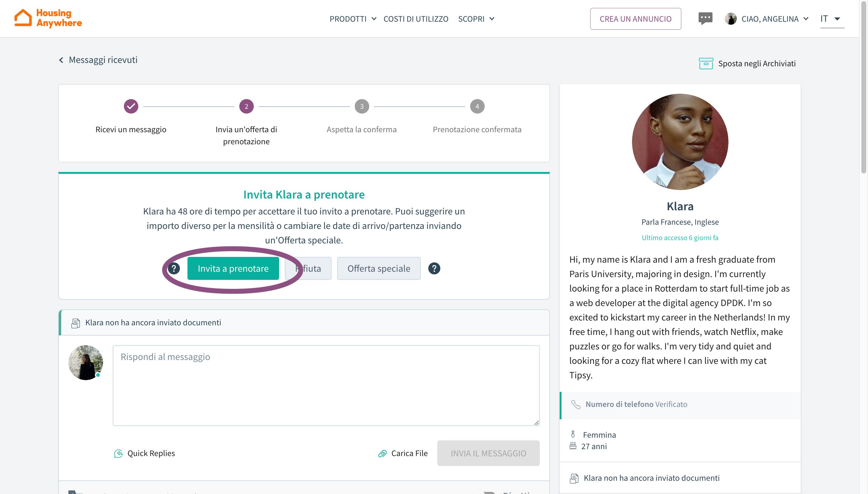Click help icon left of Invita a prenotare
Image resolution: width=868 pixels, height=494 pixels.
pos(174,268)
